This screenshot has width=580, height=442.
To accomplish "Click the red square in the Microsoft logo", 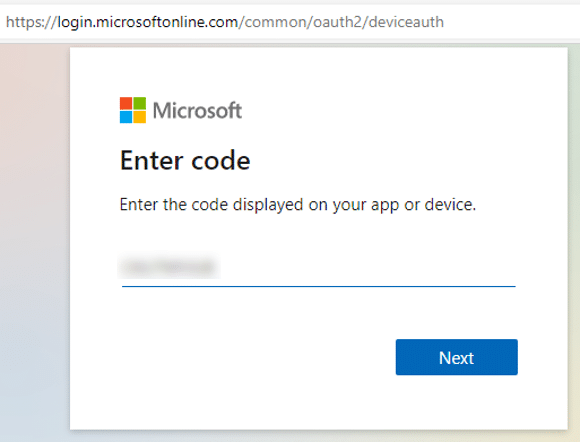I will tap(126, 103).
